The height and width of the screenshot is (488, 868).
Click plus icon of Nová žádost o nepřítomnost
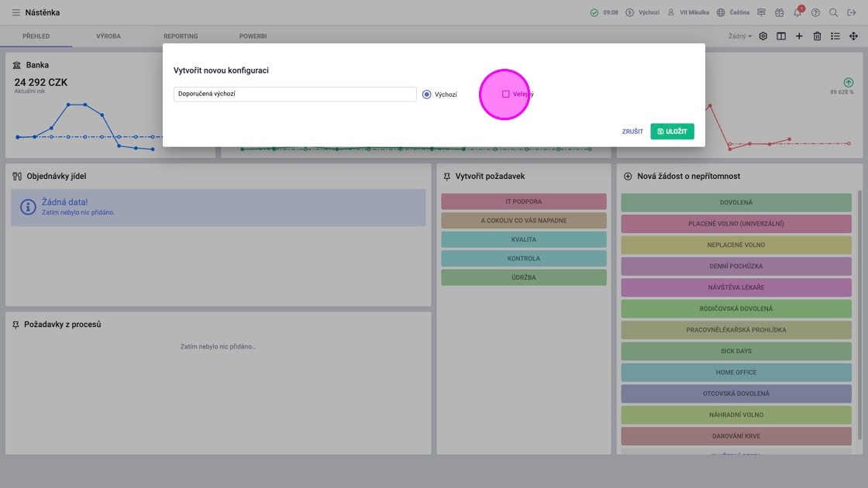tap(628, 176)
